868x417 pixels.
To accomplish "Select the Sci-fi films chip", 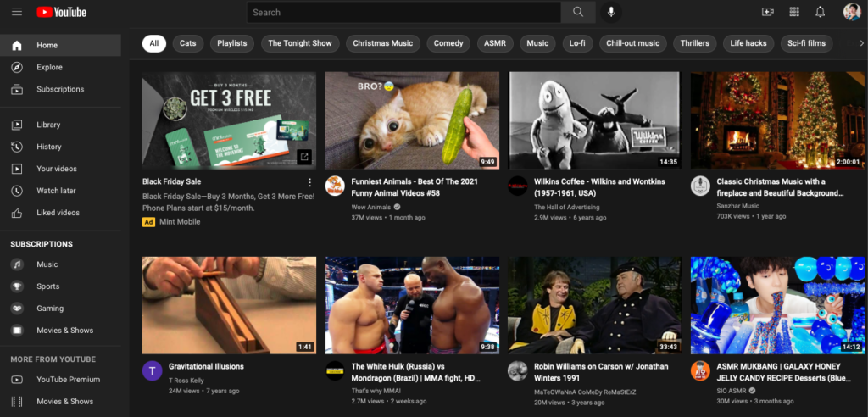I will [807, 43].
